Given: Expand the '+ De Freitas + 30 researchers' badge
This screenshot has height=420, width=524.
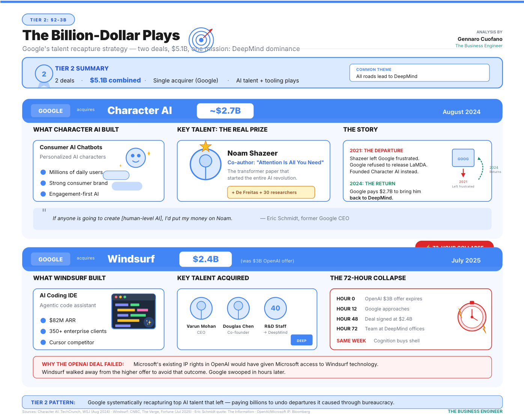Looking at the screenshot, I should pyautogui.click(x=271, y=192).
